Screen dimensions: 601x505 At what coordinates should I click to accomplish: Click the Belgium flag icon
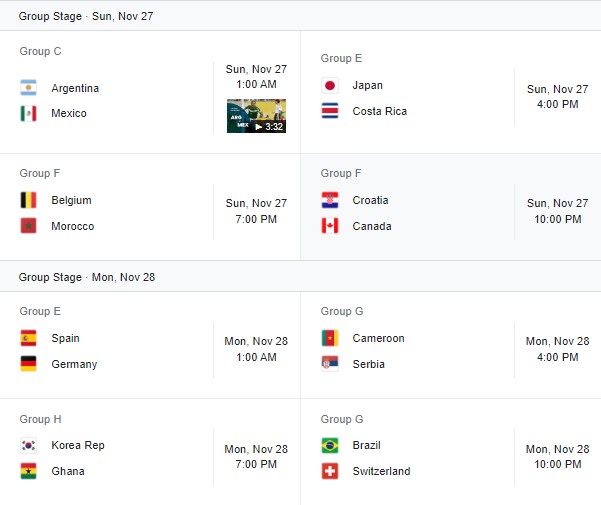28,200
